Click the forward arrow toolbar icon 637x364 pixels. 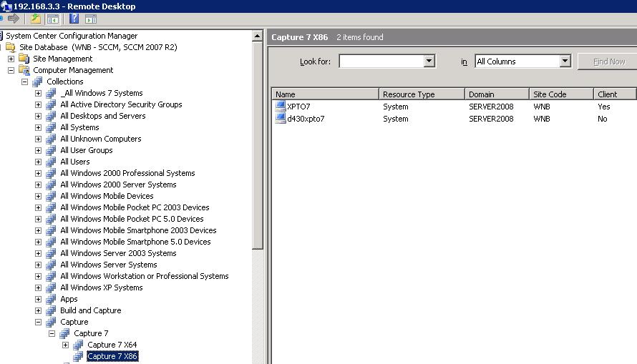[14, 19]
